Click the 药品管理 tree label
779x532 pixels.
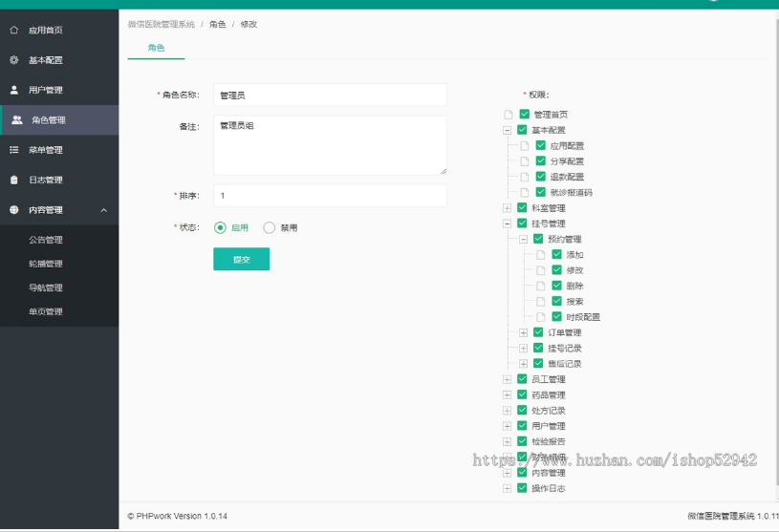(549, 395)
